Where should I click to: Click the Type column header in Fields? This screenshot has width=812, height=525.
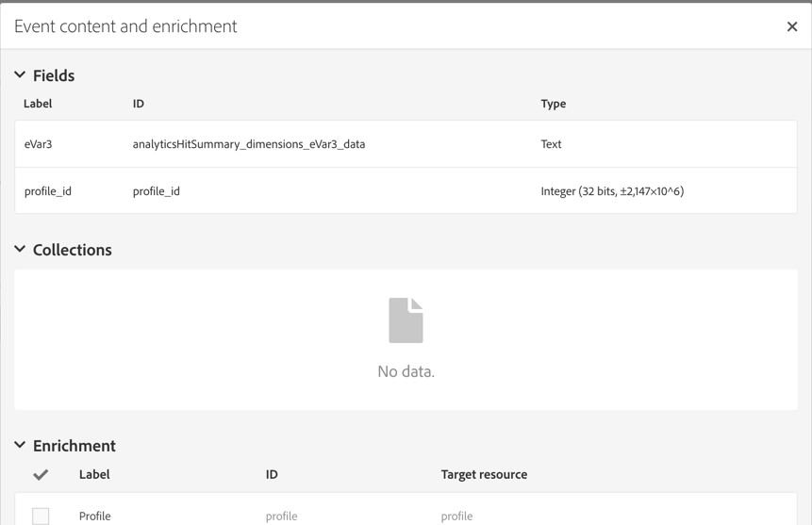click(x=554, y=104)
